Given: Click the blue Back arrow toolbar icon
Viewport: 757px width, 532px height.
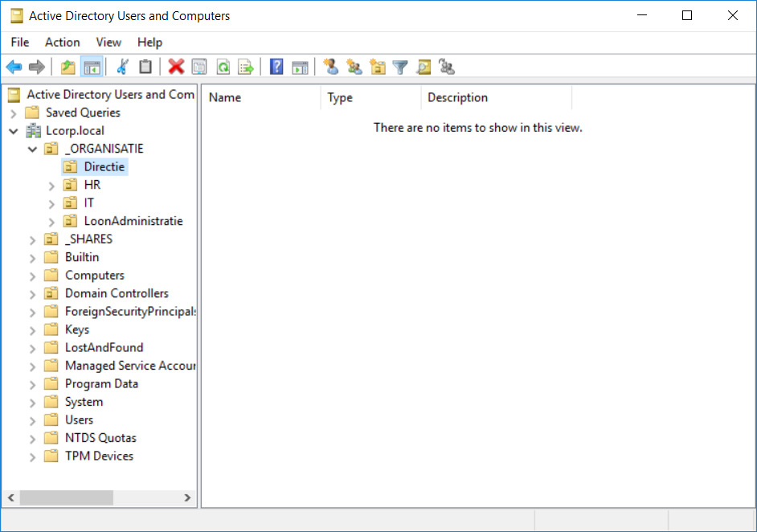Looking at the screenshot, I should click(14, 67).
